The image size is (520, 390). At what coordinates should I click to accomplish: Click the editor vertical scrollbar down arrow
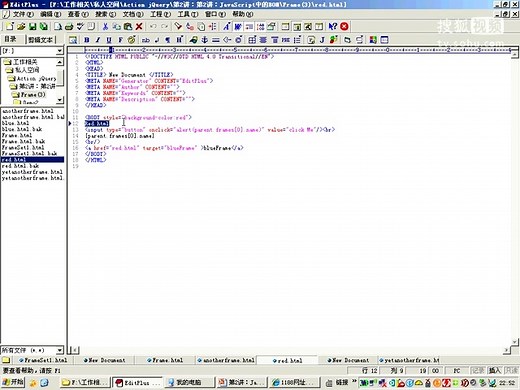click(x=515, y=342)
